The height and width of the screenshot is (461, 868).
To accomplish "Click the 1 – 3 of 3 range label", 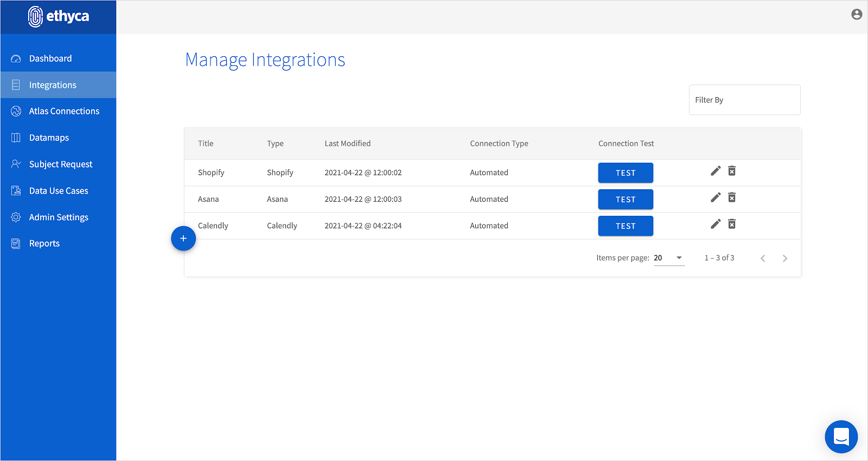I will [x=719, y=258].
